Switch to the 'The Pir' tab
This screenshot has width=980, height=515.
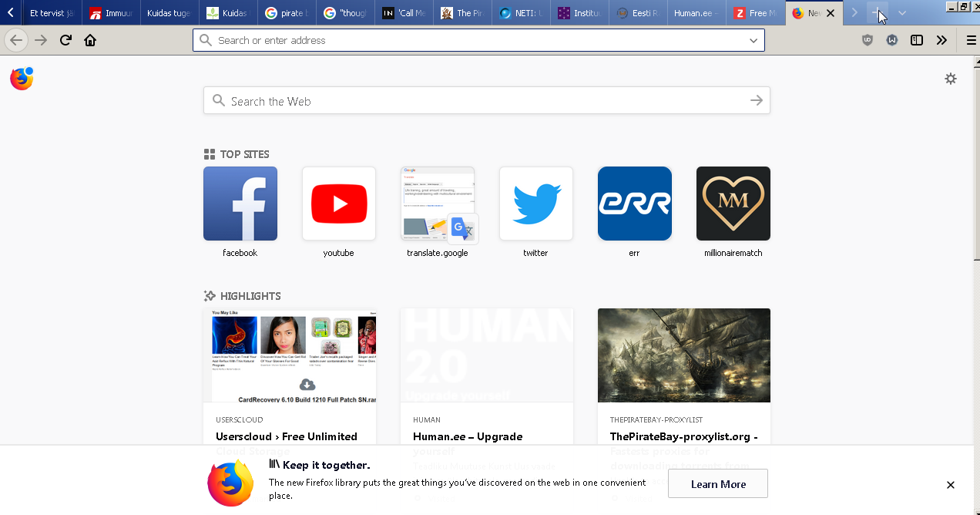pos(462,13)
